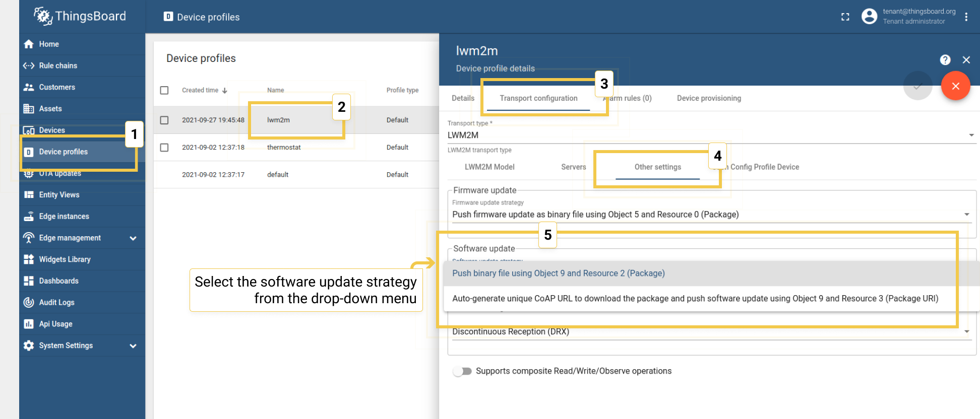Tick the thermostat profile row checkbox
Viewport: 980px width, 419px height.
(x=164, y=148)
